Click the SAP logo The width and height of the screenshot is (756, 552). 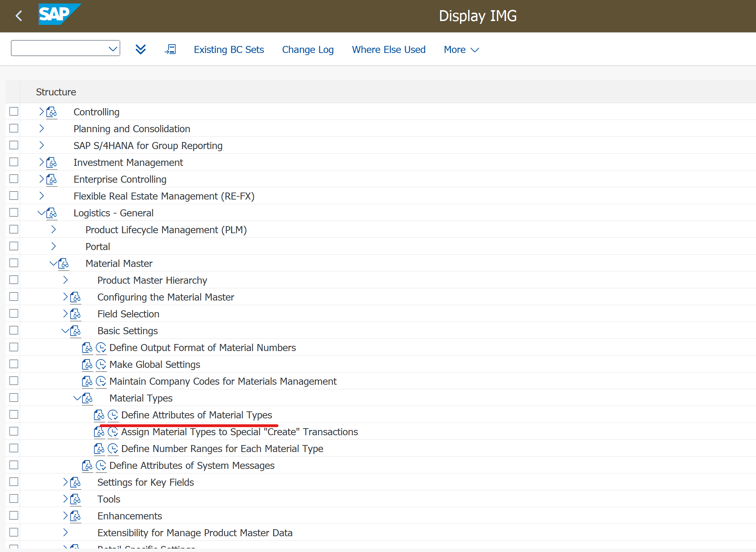(60, 14)
